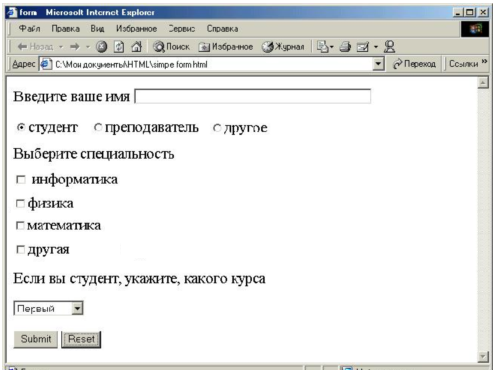Minimize the Internet Explorer window

[458, 13]
